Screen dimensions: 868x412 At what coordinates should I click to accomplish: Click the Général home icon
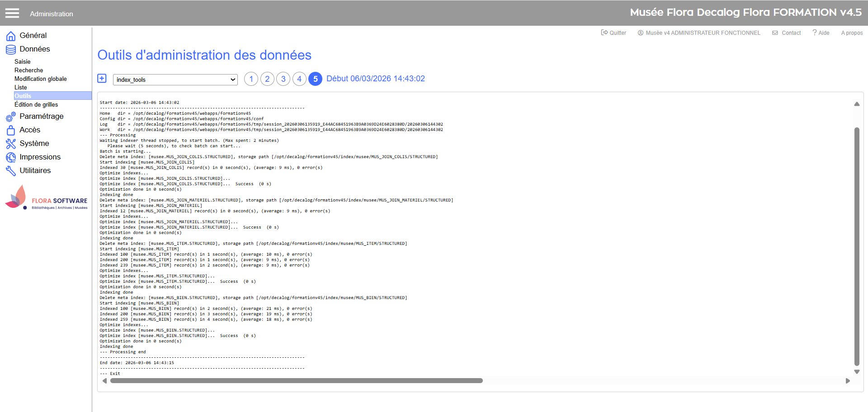click(x=11, y=36)
